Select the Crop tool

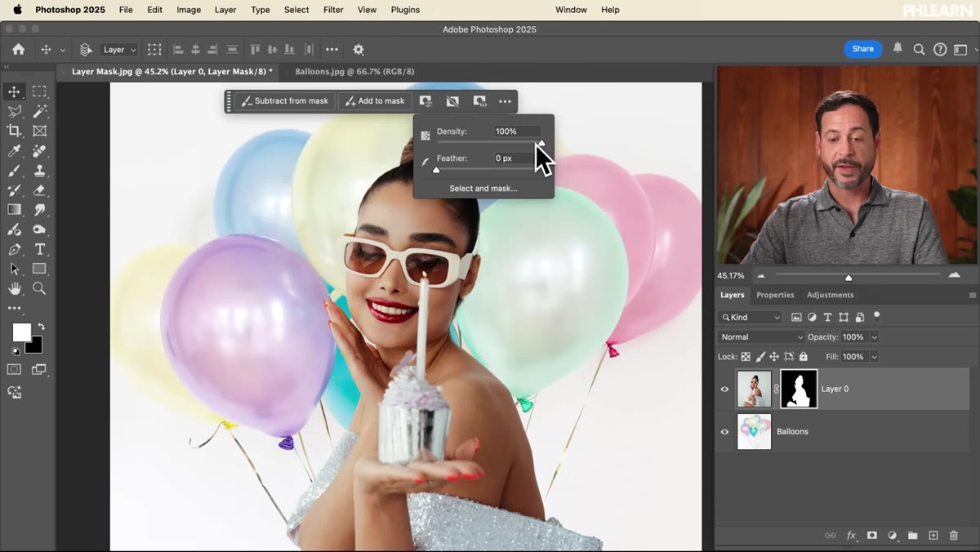pos(14,131)
